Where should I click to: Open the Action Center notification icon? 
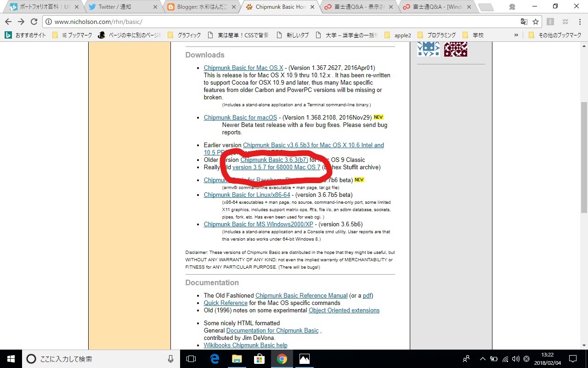click(x=573, y=359)
